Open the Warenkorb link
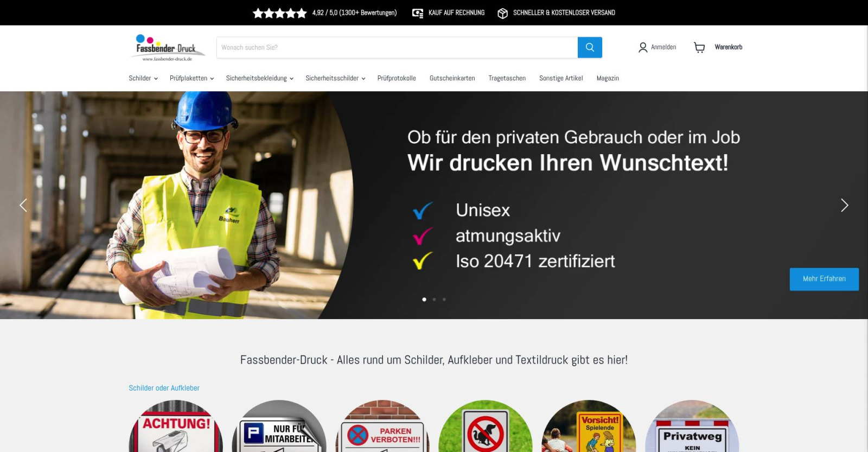Image resolution: width=868 pixels, height=452 pixels. tap(728, 47)
